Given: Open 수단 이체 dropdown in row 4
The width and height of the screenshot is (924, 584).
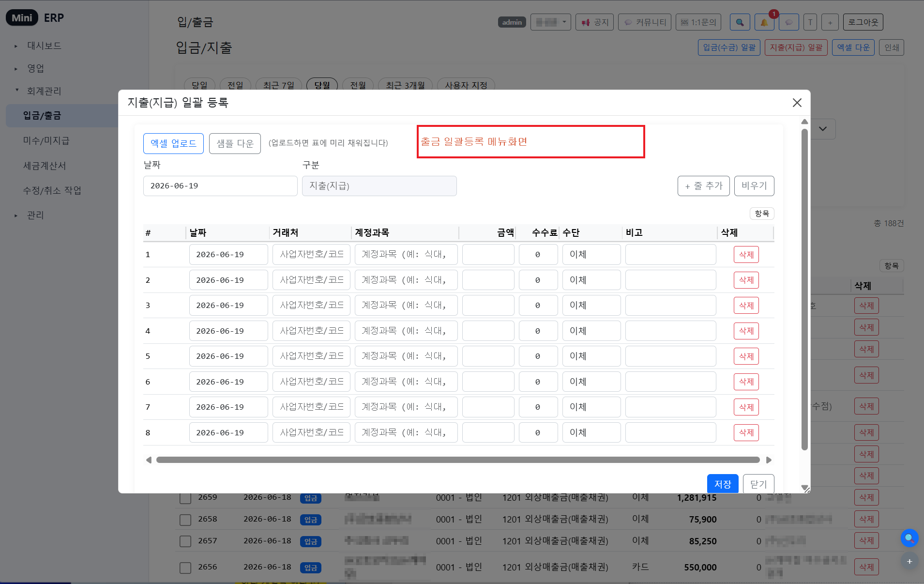Looking at the screenshot, I should [591, 331].
